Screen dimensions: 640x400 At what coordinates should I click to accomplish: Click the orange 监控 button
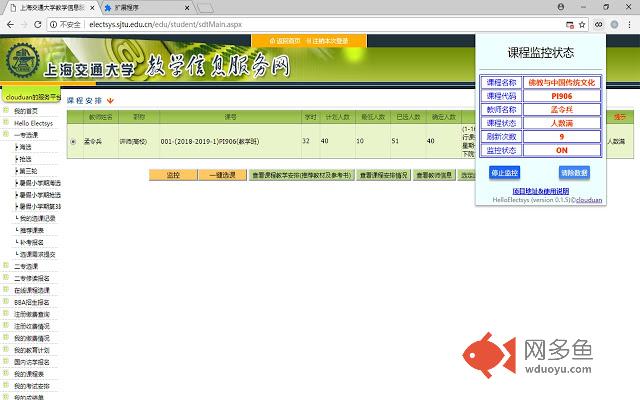pyautogui.click(x=173, y=175)
